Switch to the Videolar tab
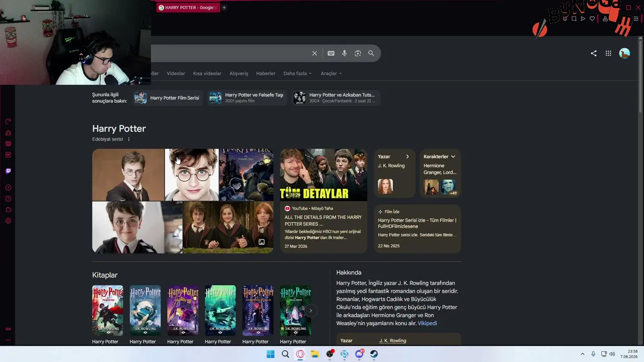This screenshot has width=644, height=362. tap(176, 73)
